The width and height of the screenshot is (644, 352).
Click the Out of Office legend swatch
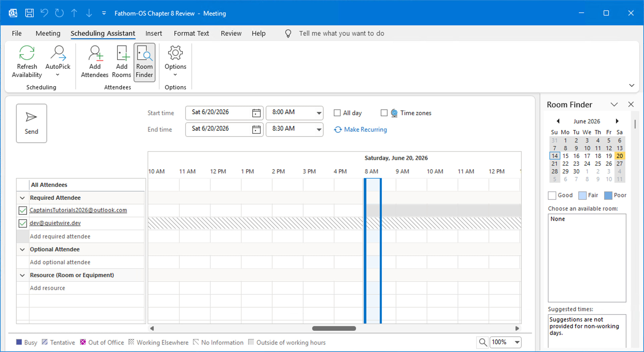[83, 342]
